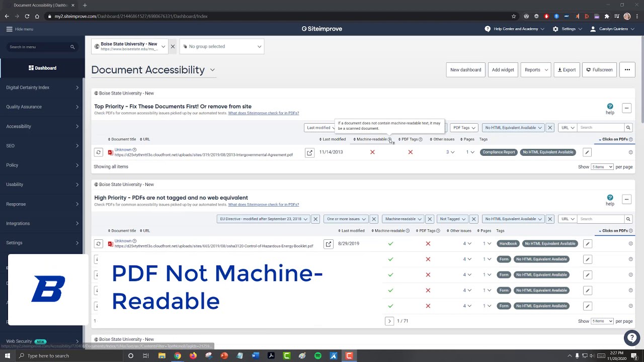
Task: Open the osha3120 booklet PDF in new window
Action: [328, 244]
